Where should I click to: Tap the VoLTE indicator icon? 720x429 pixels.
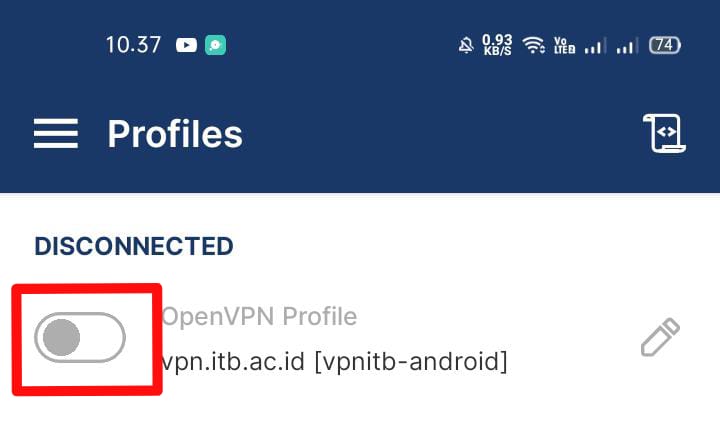[x=564, y=45]
